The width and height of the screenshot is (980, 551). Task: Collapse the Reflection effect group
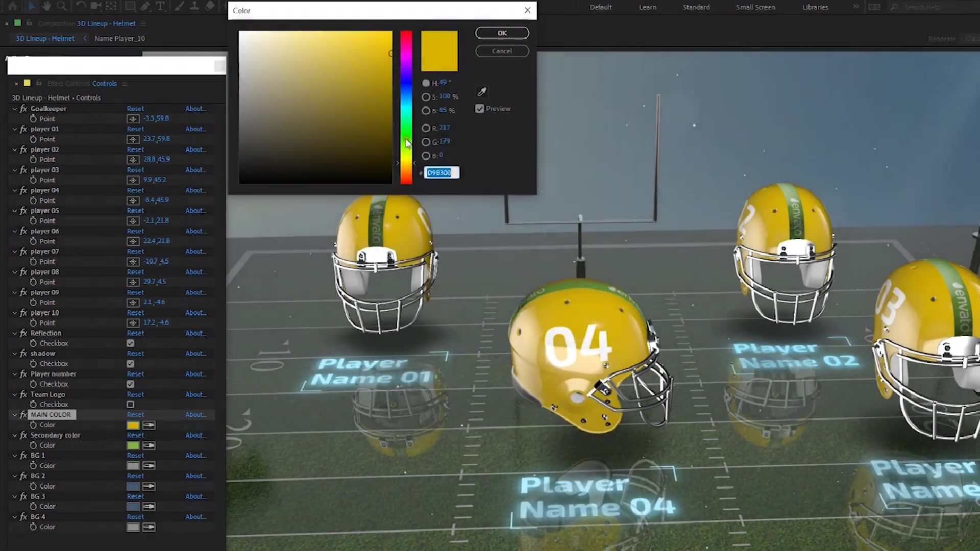(x=14, y=333)
